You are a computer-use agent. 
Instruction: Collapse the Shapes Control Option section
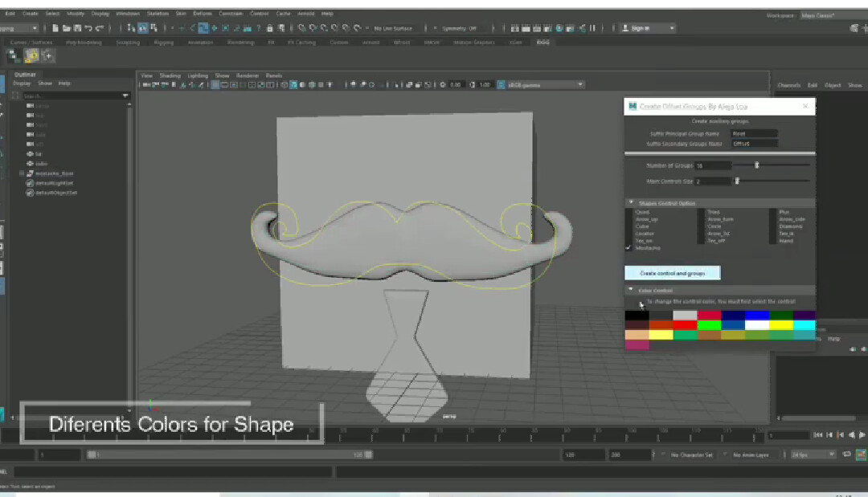click(x=630, y=202)
